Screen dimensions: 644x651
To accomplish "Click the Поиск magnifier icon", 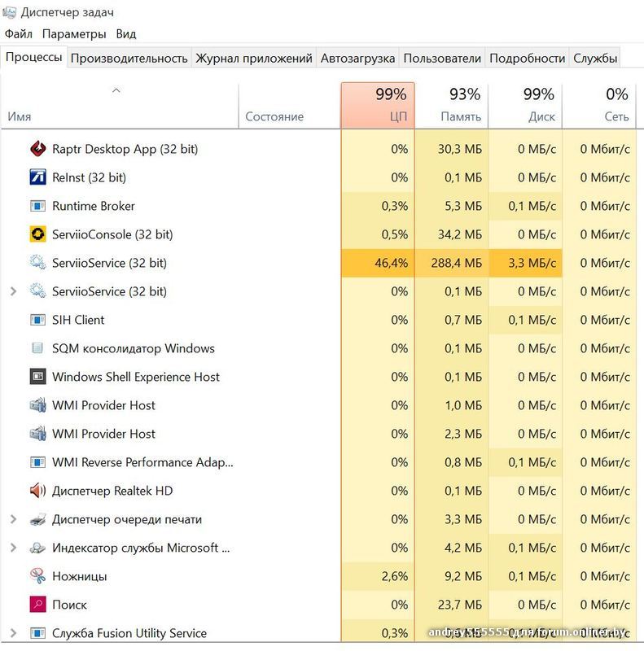I will pyautogui.click(x=37, y=605).
